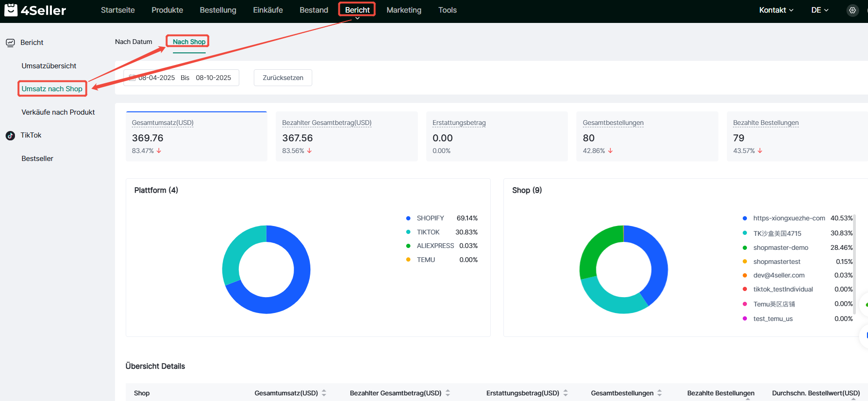868x401 pixels.
Task: Click the calendar icon in date range
Action: tap(132, 78)
